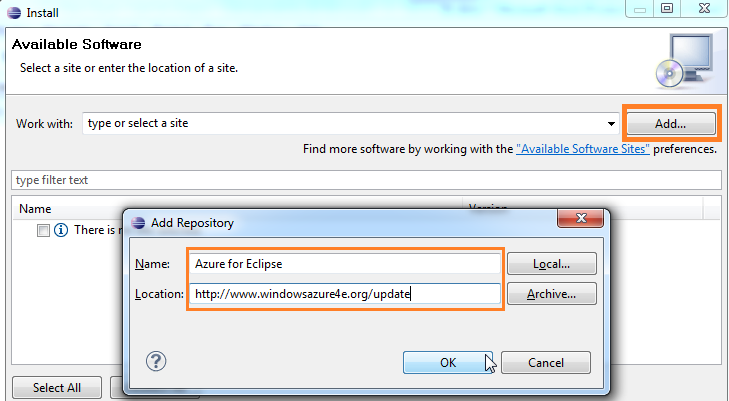The width and height of the screenshot is (729, 401).
Task: Click the 'Work with:' label
Action: pos(45,124)
